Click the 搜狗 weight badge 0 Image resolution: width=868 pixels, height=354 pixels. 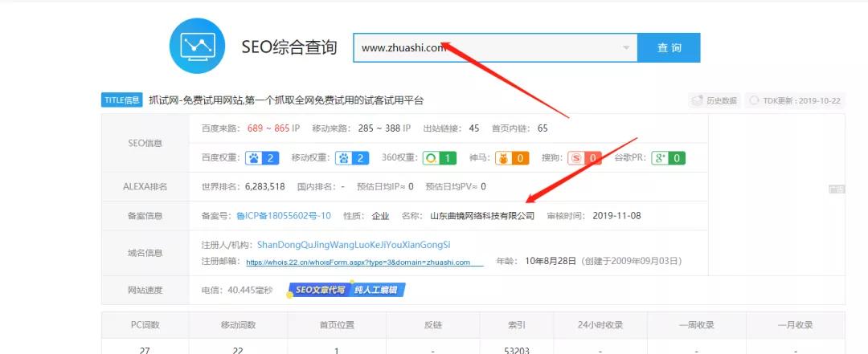pyautogui.click(x=585, y=158)
